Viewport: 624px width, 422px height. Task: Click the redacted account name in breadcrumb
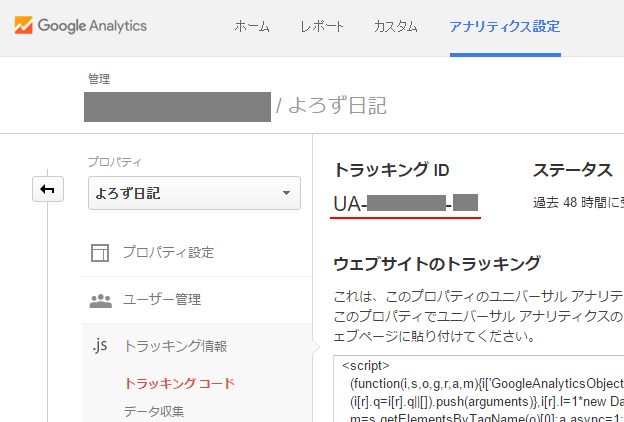point(178,105)
